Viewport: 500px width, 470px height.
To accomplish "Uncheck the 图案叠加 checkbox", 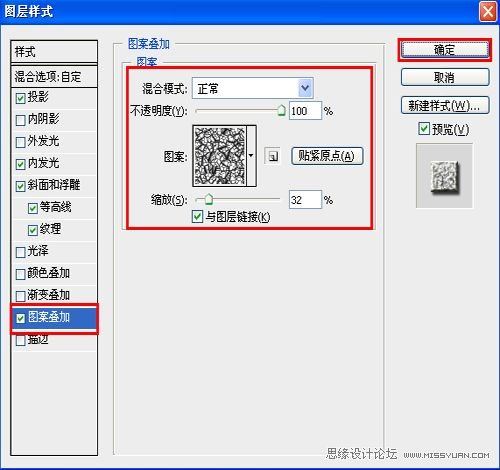I will (21, 318).
